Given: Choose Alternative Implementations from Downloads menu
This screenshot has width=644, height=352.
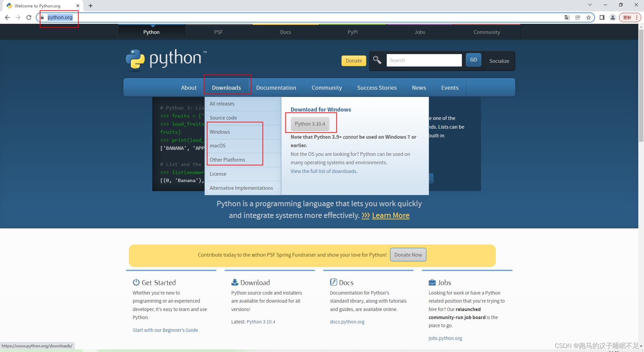Looking at the screenshot, I should pos(243,188).
